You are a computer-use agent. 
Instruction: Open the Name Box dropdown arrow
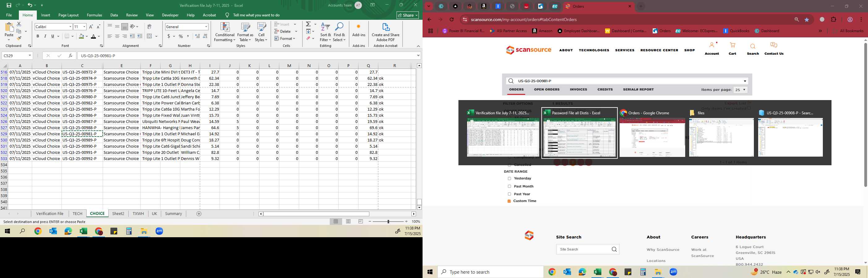pyautogui.click(x=30, y=56)
